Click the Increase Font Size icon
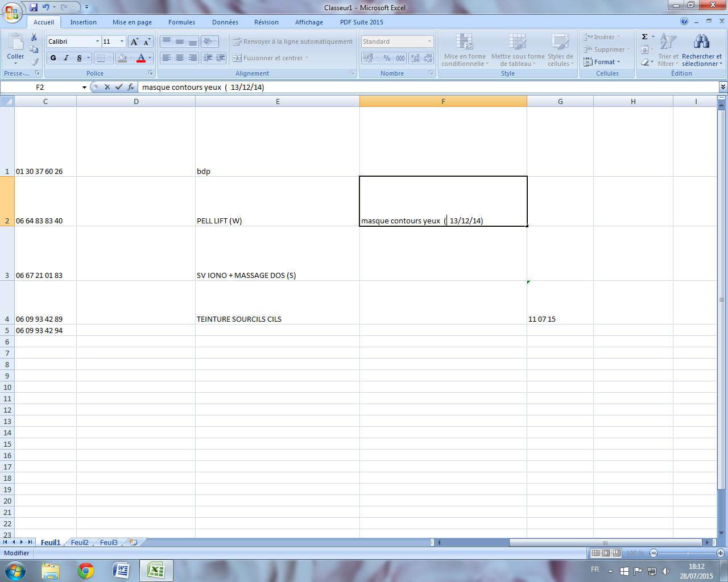 click(x=134, y=41)
